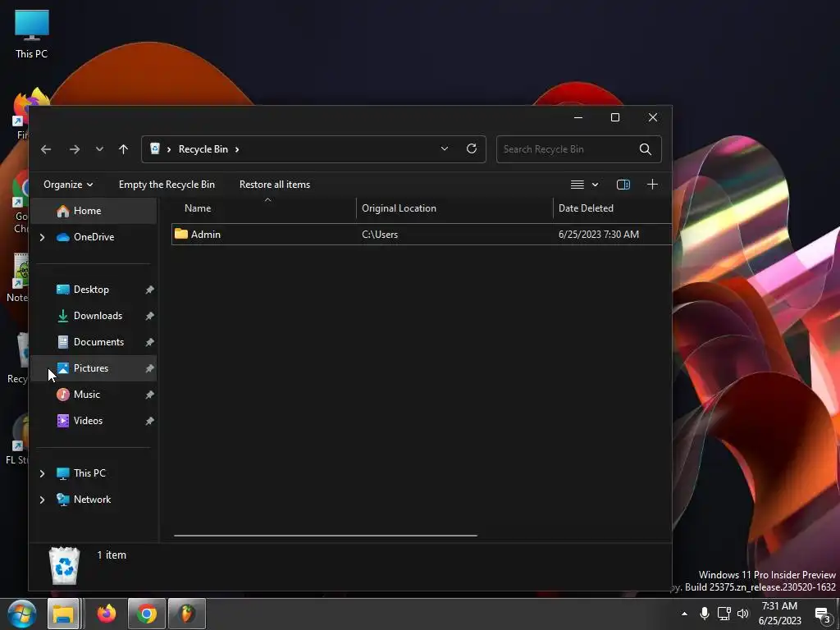Open the recent locations chevron
Viewport: 840px width, 630px height.
point(99,149)
